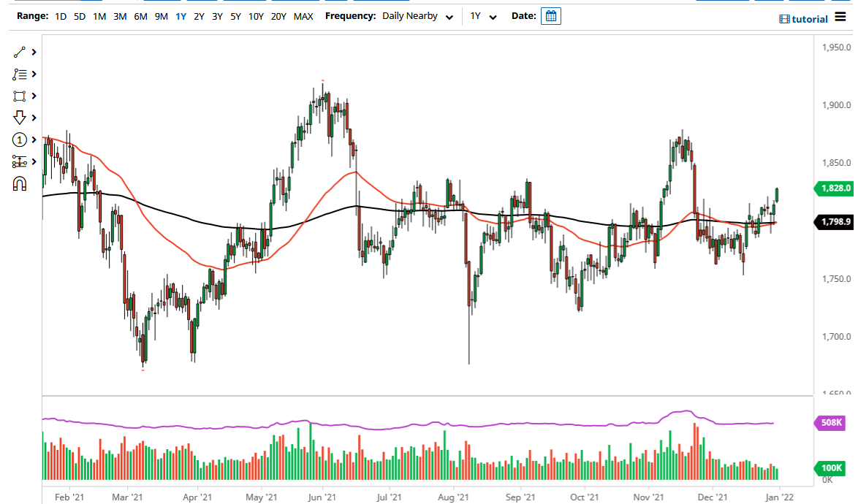Image resolution: width=858 pixels, height=504 pixels.
Task: Set range to 3Y
Action: (217, 16)
